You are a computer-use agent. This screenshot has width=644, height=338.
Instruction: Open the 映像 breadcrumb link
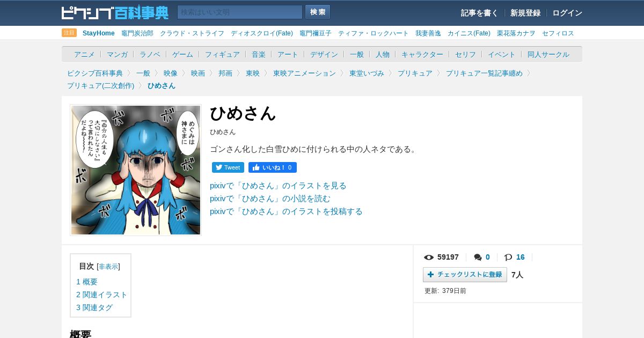(171, 73)
